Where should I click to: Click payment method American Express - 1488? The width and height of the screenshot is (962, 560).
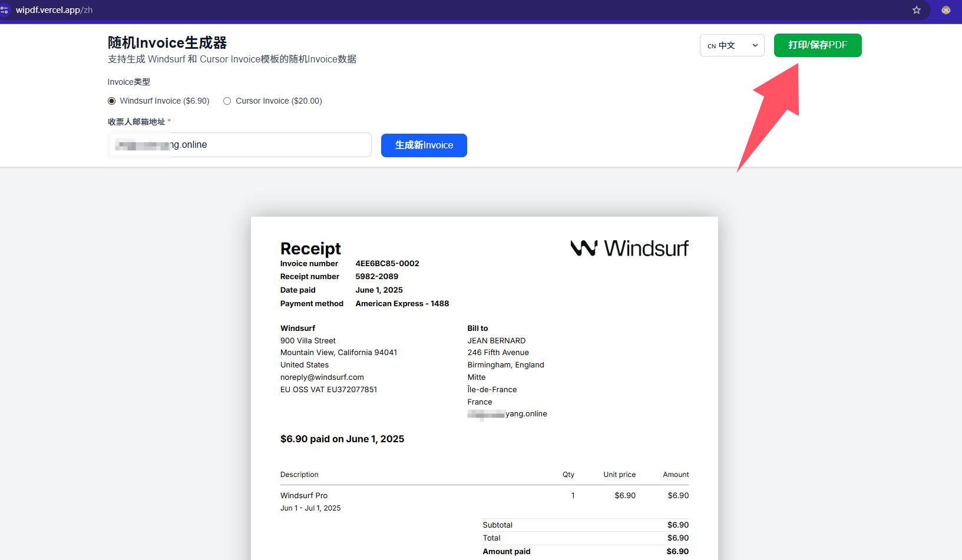point(402,304)
